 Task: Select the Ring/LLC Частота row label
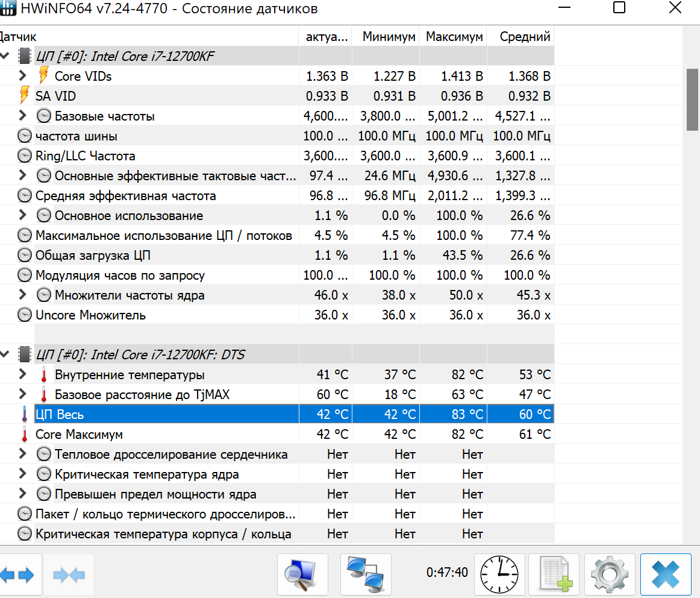[86, 156]
